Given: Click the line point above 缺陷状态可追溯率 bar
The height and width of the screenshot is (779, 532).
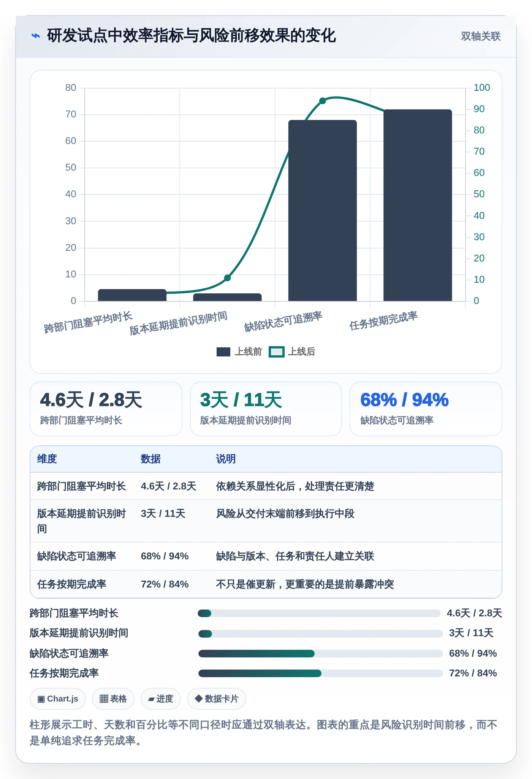Looking at the screenshot, I should coord(323,101).
